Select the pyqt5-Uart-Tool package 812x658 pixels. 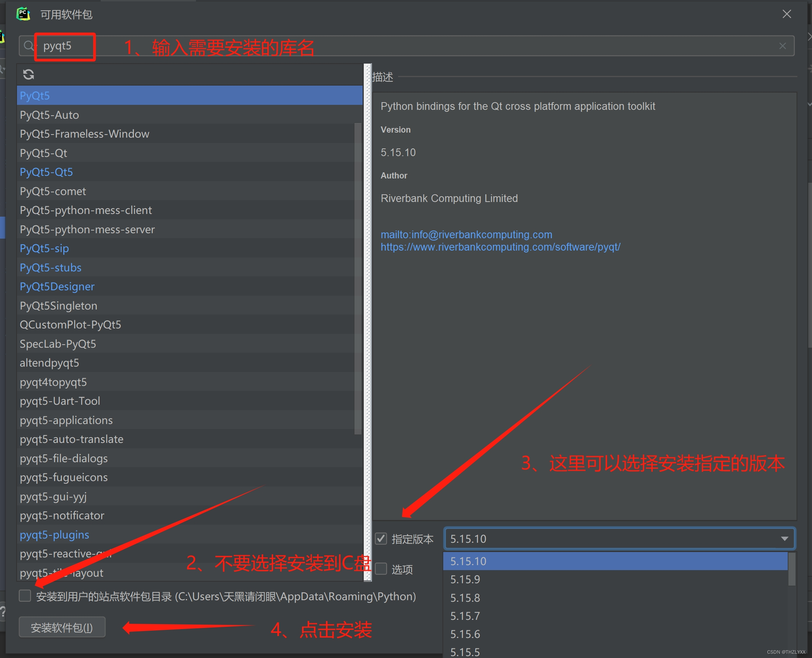(x=186, y=401)
